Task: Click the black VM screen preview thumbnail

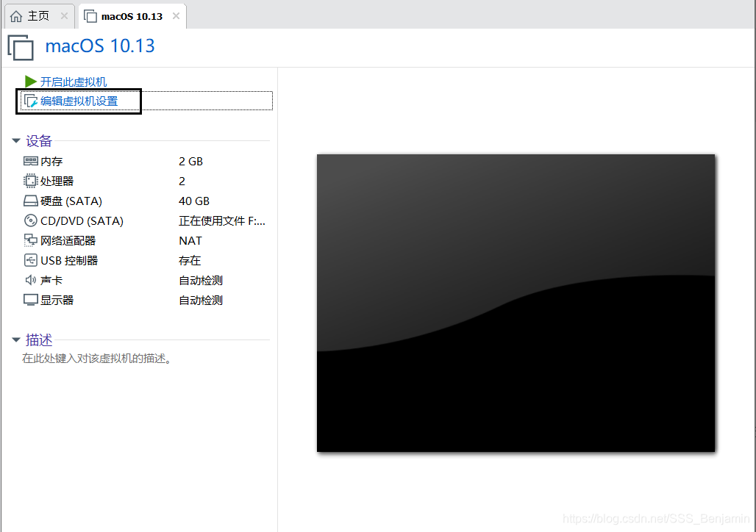Action: click(x=516, y=303)
